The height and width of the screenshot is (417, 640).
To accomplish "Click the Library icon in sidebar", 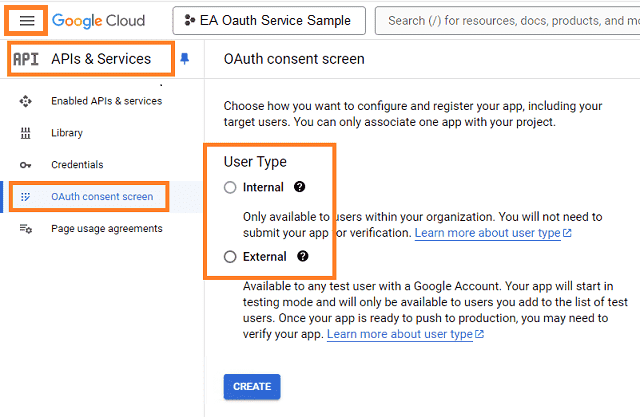I will point(25,133).
